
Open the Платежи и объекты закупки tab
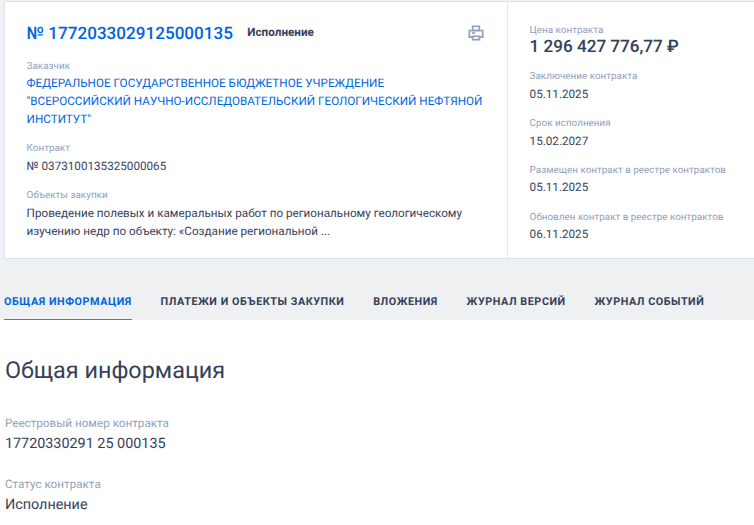coord(252,301)
